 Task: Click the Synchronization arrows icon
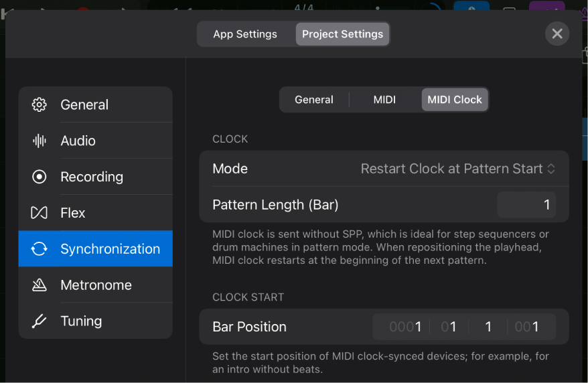tap(39, 249)
